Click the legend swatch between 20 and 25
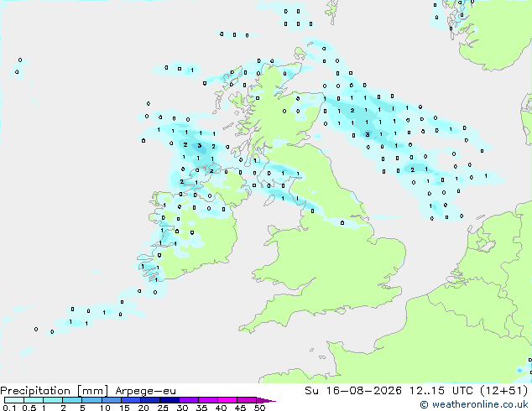The width and height of the screenshot is (532, 411). click(x=150, y=400)
